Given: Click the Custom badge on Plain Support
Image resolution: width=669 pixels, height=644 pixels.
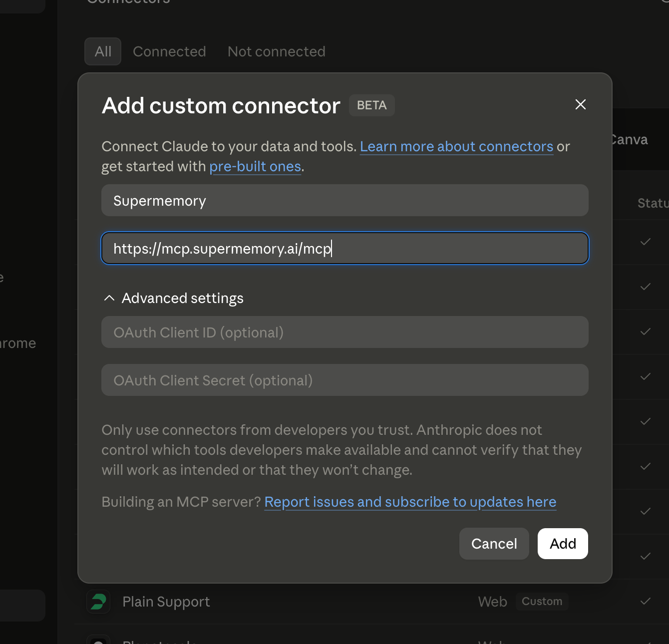Looking at the screenshot, I should [542, 602].
